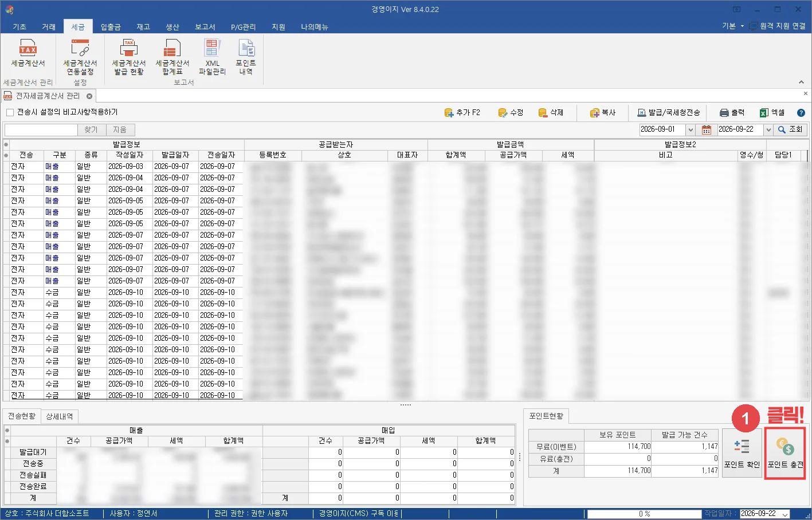Open the 세금계산서 ribbon icon

click(28, 53)
